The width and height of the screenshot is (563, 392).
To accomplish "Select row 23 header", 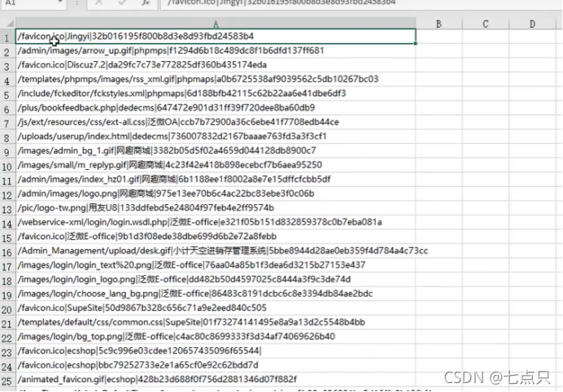I will pos(7,351).
